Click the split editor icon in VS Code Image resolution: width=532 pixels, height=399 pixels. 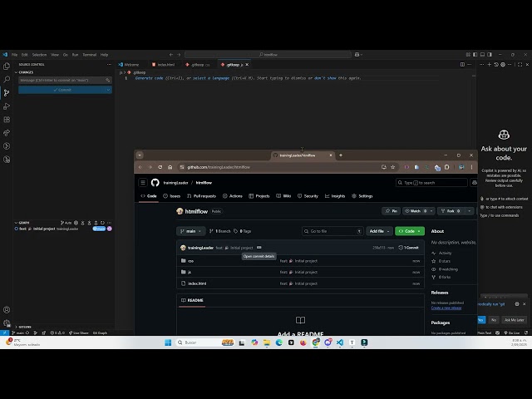(x=462, y=65)
